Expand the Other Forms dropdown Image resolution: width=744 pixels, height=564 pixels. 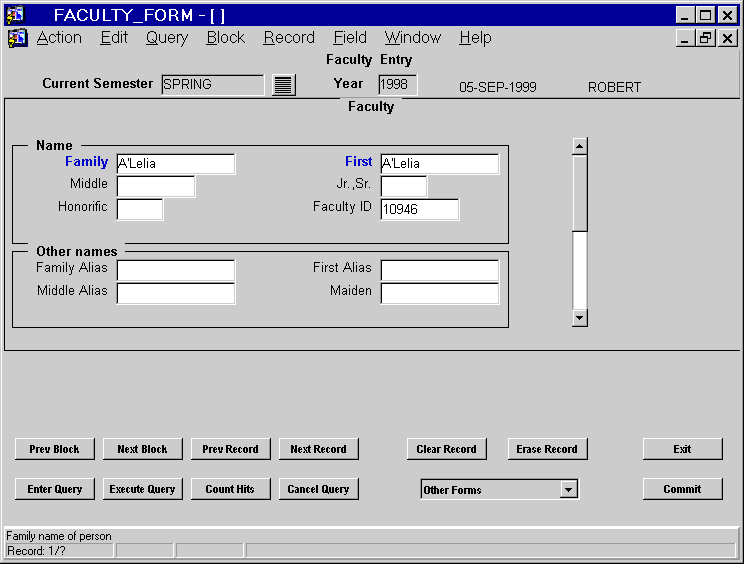point(568,489)
